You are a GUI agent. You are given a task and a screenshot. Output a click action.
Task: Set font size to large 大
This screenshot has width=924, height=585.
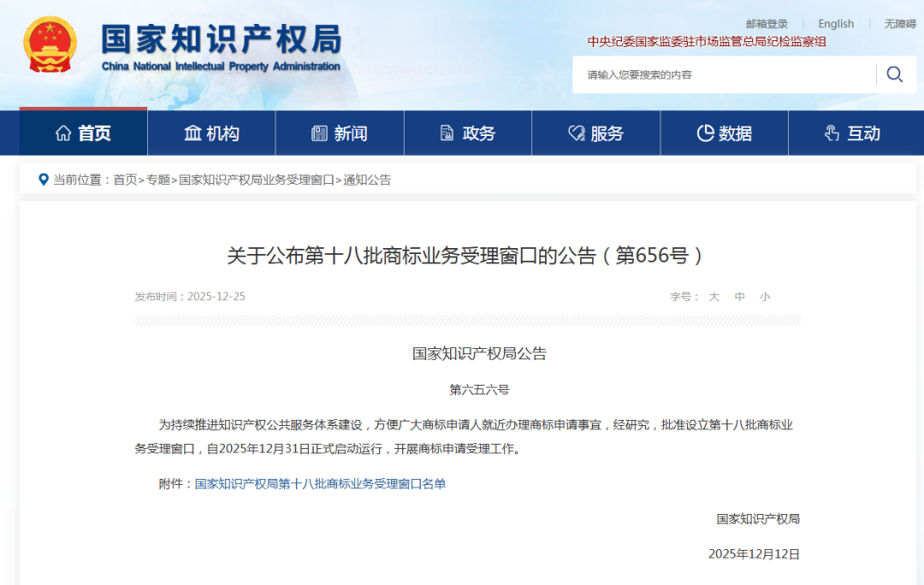tap(714, 297)
